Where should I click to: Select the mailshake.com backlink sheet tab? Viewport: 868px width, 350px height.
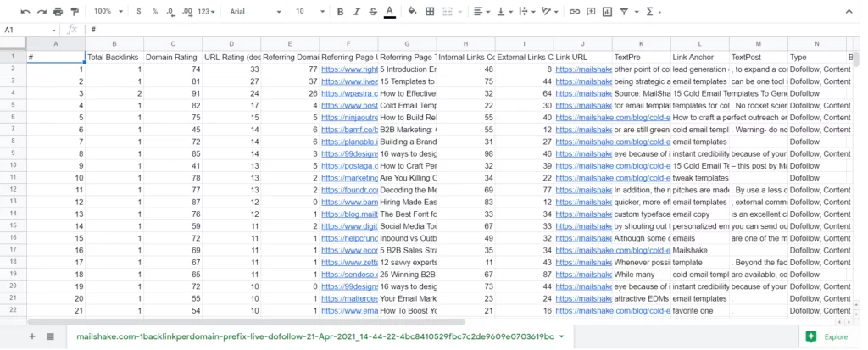point(315,336)
